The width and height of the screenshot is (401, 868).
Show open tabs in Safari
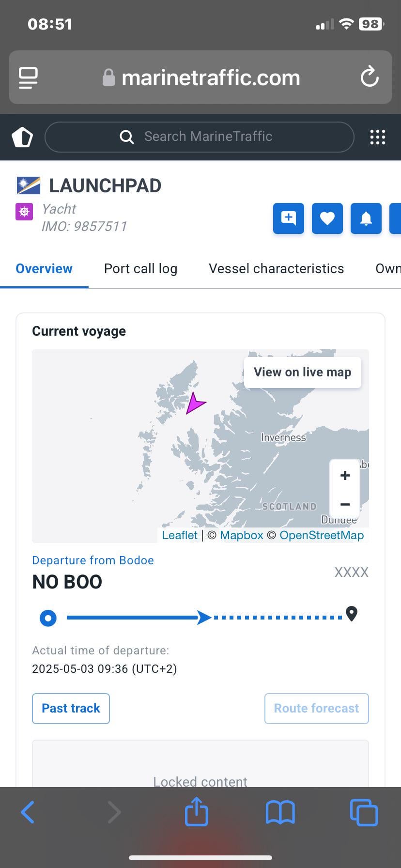pos(364,812)
